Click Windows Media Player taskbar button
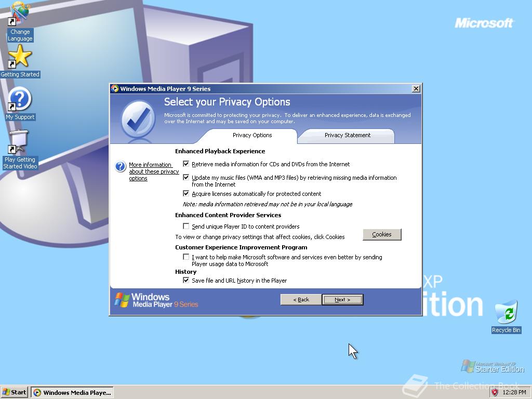This screenshot has width=532, height=399. [x=72, y=393]
